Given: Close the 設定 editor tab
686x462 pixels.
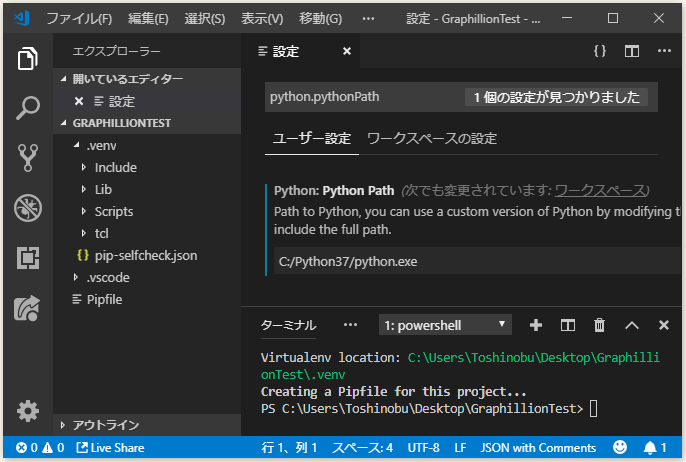Looking at the screenshot, I should 347,51.
